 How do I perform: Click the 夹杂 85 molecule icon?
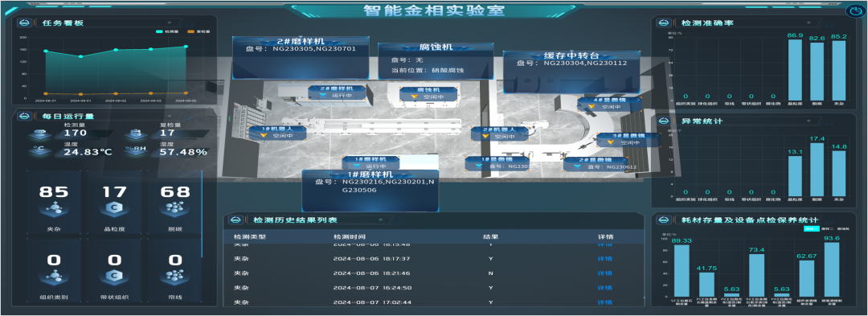tap(54, 210)
